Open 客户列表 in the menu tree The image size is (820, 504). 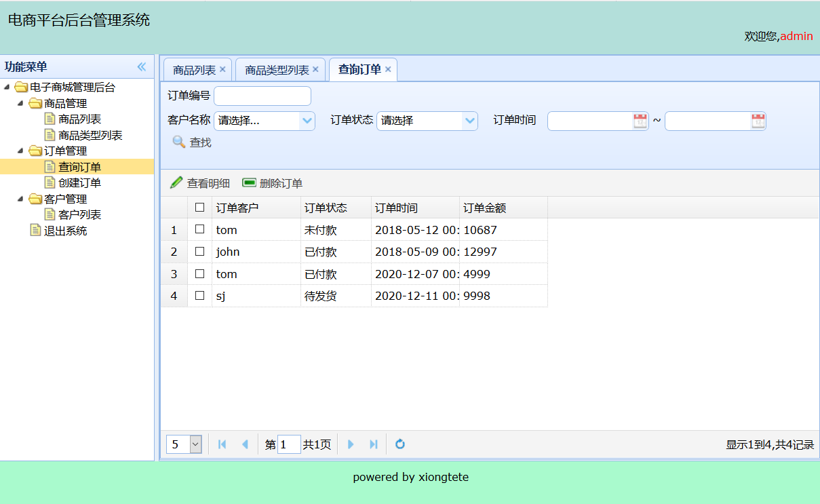click(x=80, y=215)
